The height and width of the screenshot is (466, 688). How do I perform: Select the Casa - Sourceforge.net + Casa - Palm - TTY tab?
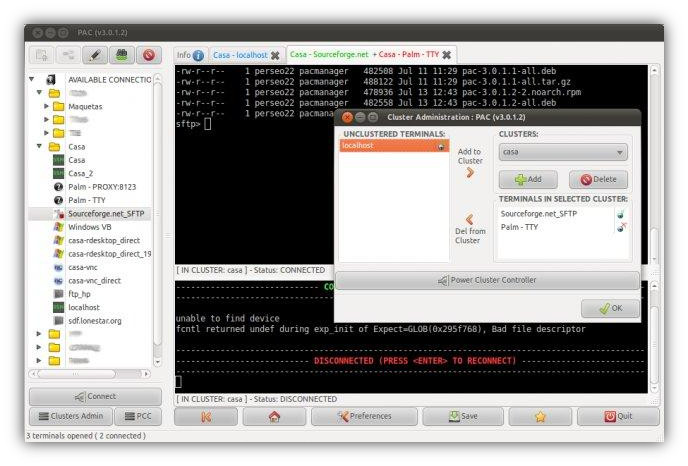point(371,55)
